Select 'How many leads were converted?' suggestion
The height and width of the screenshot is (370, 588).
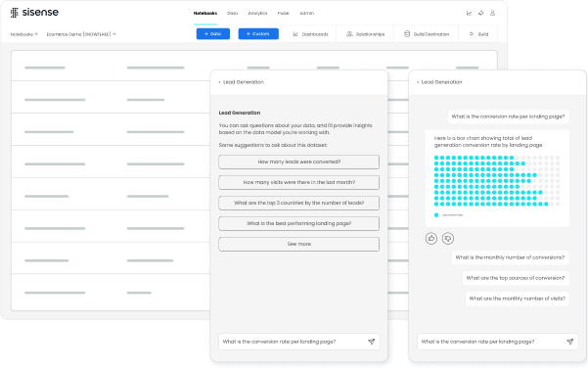[298, 162]
